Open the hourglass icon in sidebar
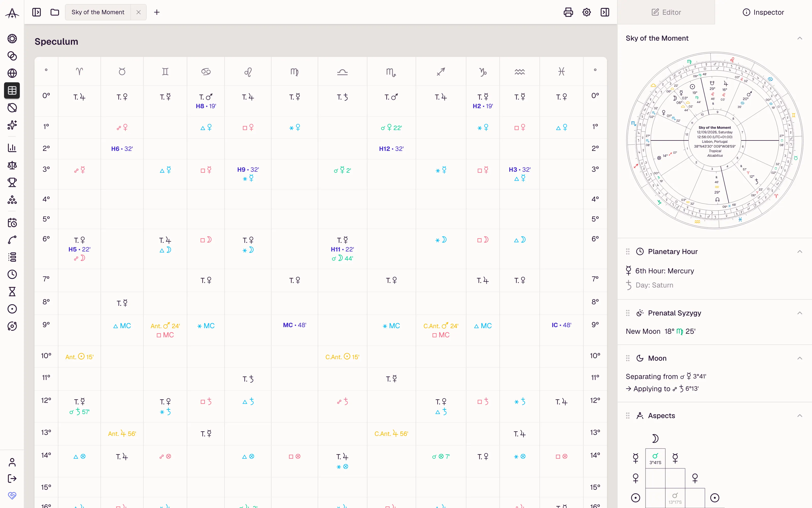Viewport: 812px width, 508px height. tap(12, 291)
